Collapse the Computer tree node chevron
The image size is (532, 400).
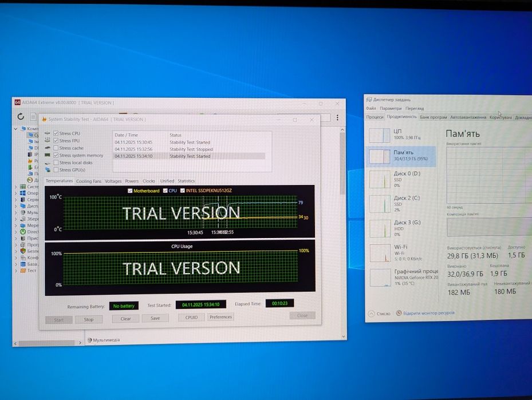(15, 129)
